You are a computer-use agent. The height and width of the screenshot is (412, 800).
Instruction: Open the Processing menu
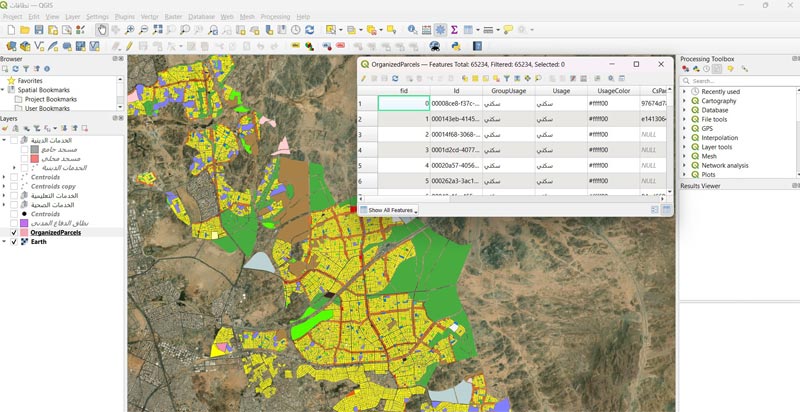[x=275, y=17]
